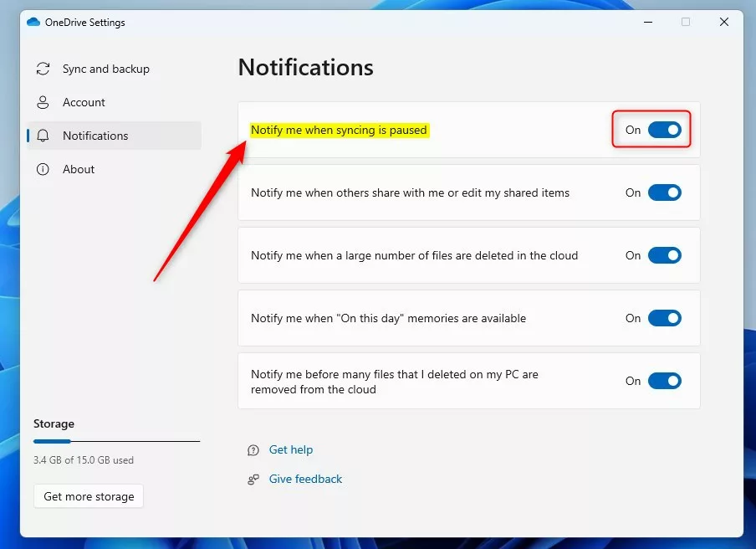Go to the Account section
The image size is (756, 549).
(115, 102)
